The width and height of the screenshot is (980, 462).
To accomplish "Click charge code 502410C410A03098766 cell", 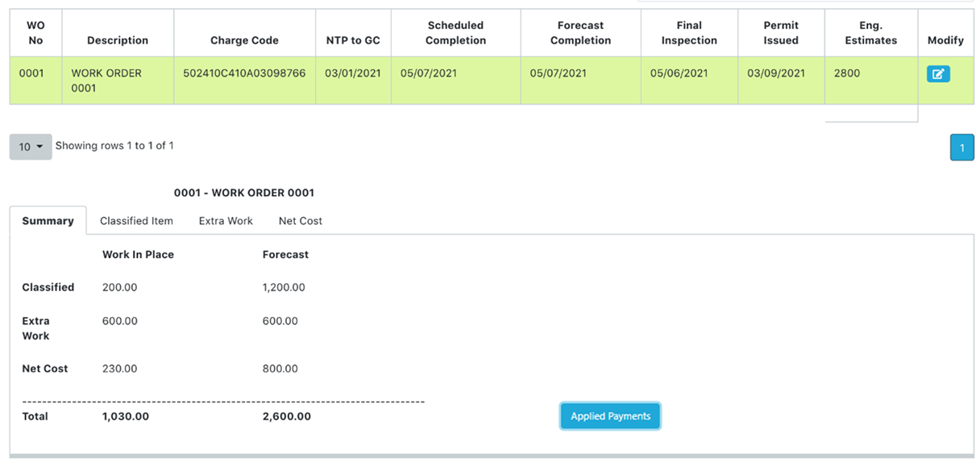I will click(x=244, y=73).
